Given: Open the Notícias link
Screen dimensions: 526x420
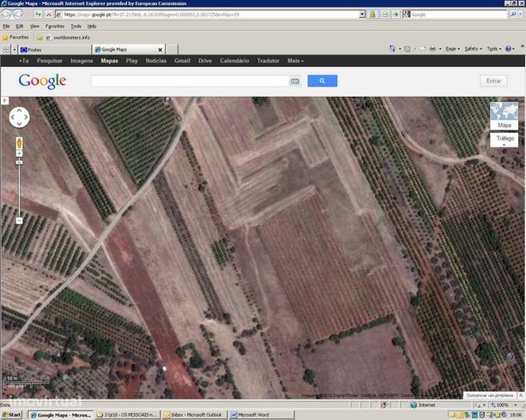Looking at the screenshot, I should (x=156, y=61).
